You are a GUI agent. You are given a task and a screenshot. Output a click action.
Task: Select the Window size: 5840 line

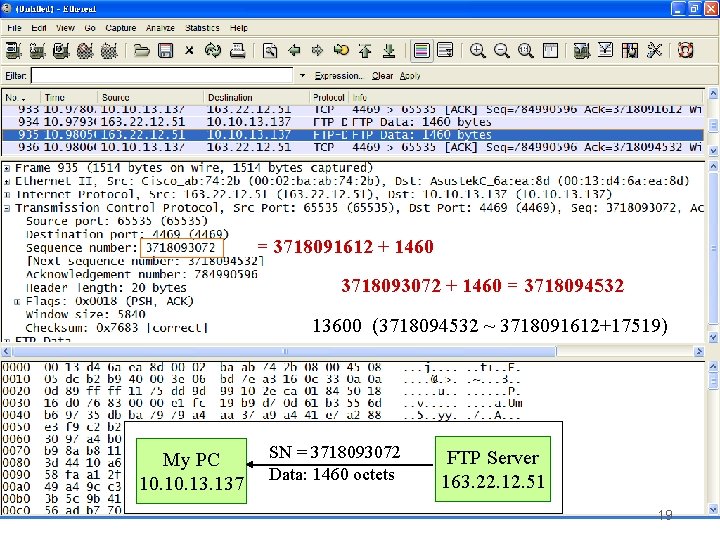coord(85,315)
